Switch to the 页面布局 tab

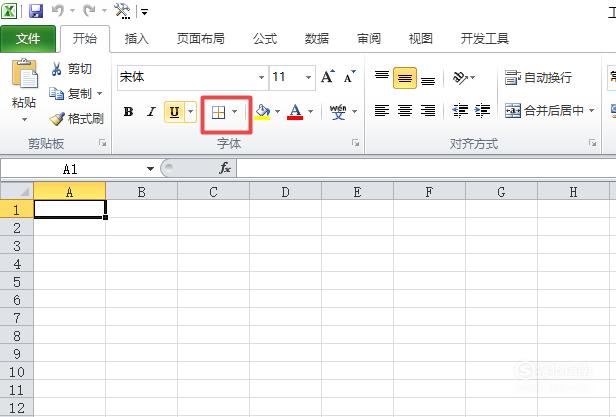coord(201,39)
